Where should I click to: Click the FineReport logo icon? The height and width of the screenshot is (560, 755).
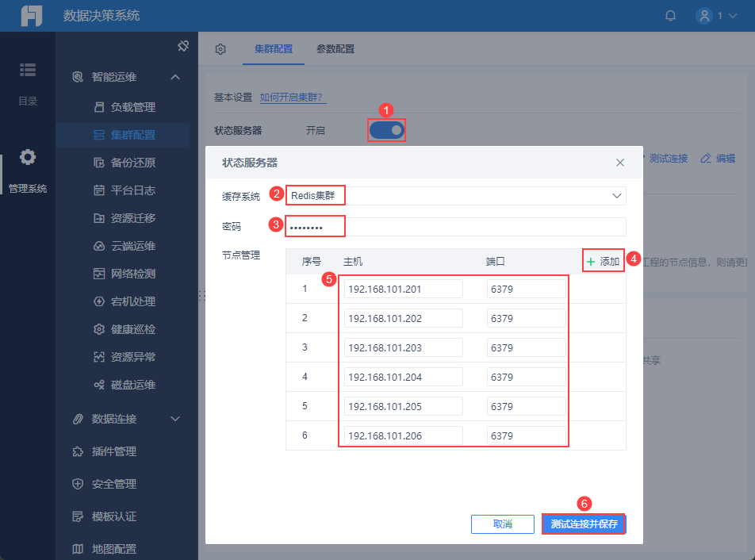tap(31, 15)
